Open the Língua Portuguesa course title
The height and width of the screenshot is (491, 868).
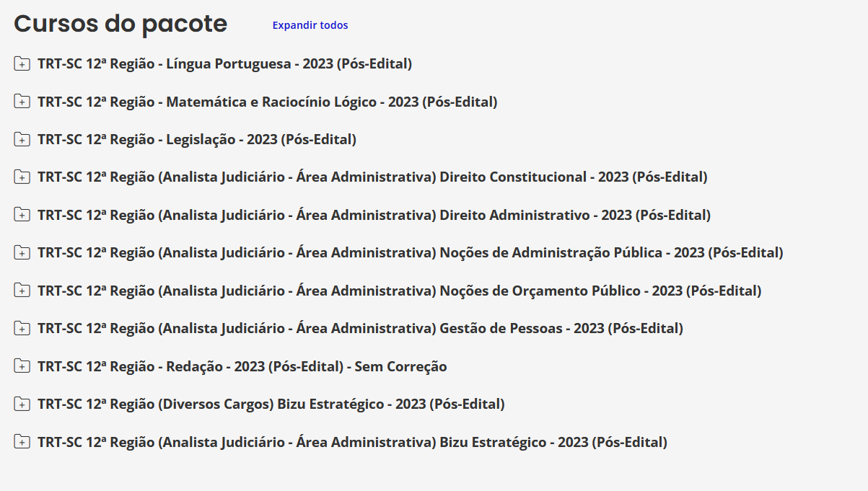click(x=224, y=63)
